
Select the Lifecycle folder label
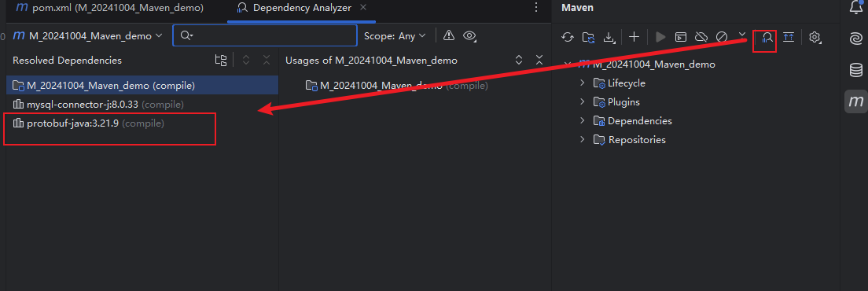[627, 83]
